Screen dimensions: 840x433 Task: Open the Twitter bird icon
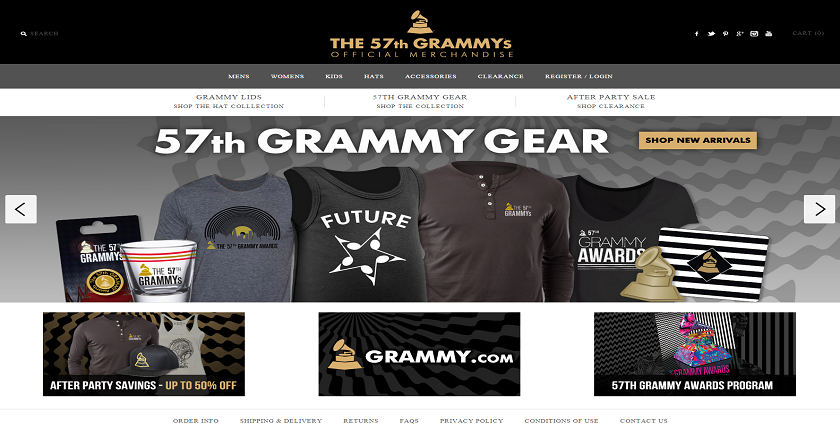click(711, 34)
